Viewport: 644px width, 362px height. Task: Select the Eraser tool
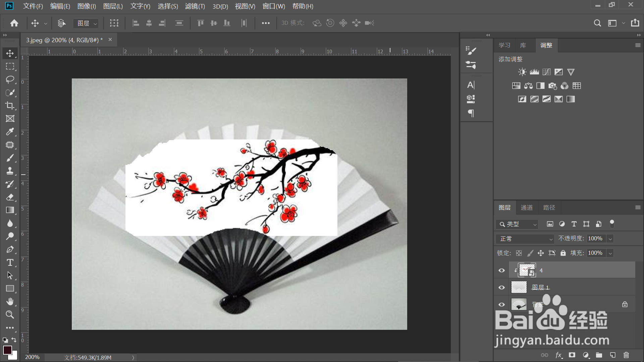coord(10,197)
